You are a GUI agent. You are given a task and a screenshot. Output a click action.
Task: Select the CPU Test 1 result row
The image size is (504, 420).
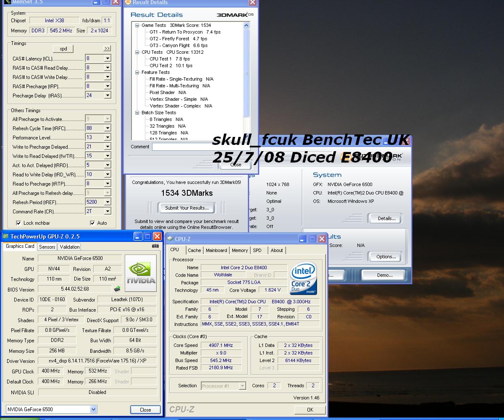[x=170, y=59]
